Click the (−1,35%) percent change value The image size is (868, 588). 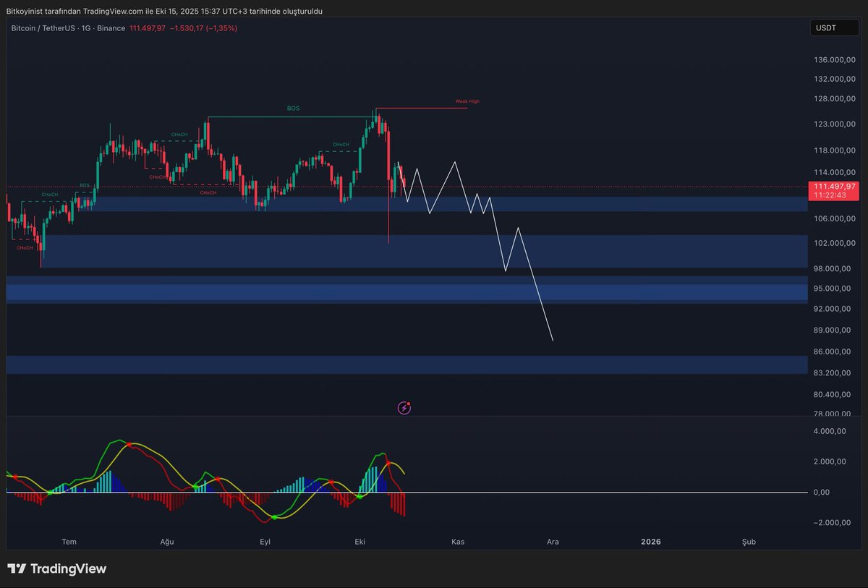(x=221, y=28)
